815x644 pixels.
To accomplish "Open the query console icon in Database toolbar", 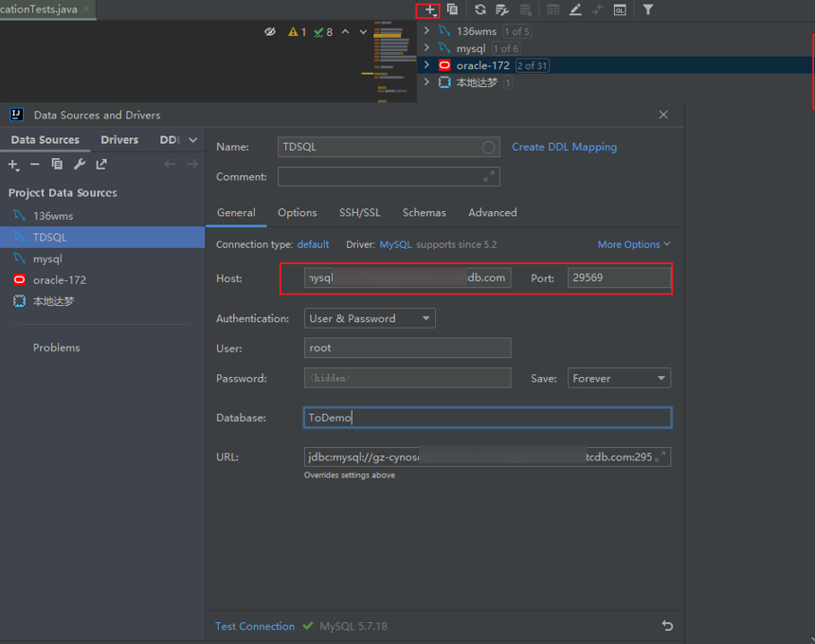I will (620, 9).
